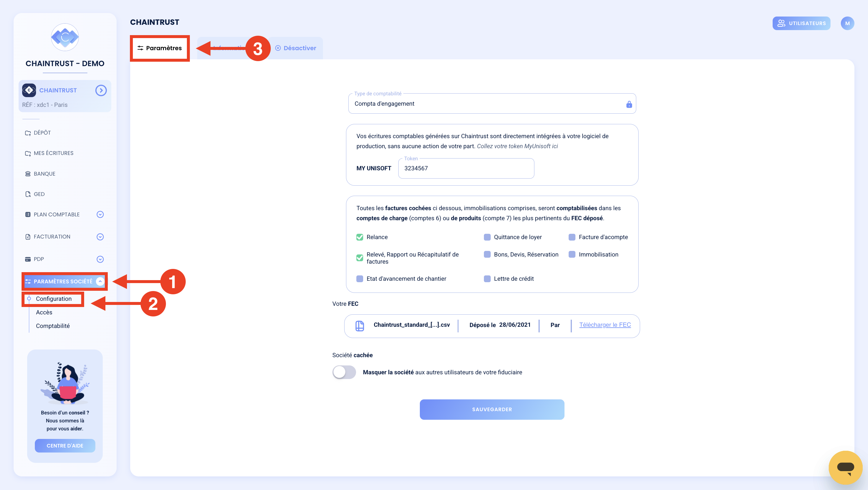Click the FEC file icon
This screenshot has width=868, height=490.
360,326
